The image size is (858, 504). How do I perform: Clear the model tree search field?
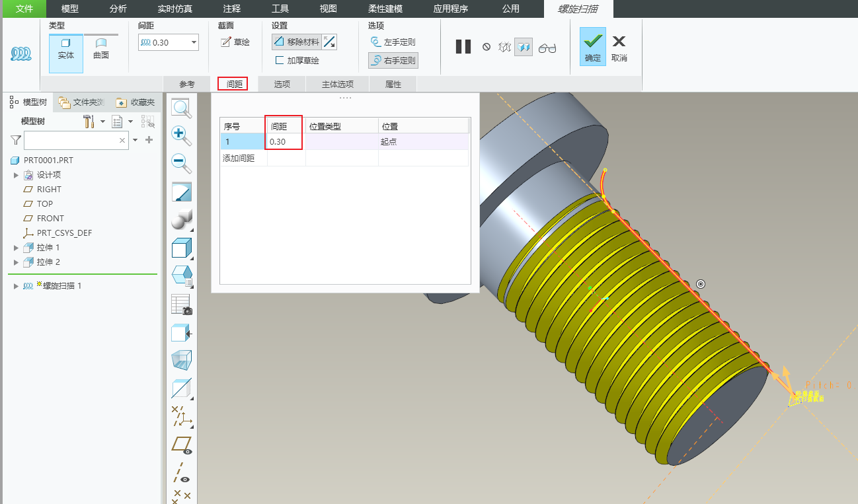(122, 140)
